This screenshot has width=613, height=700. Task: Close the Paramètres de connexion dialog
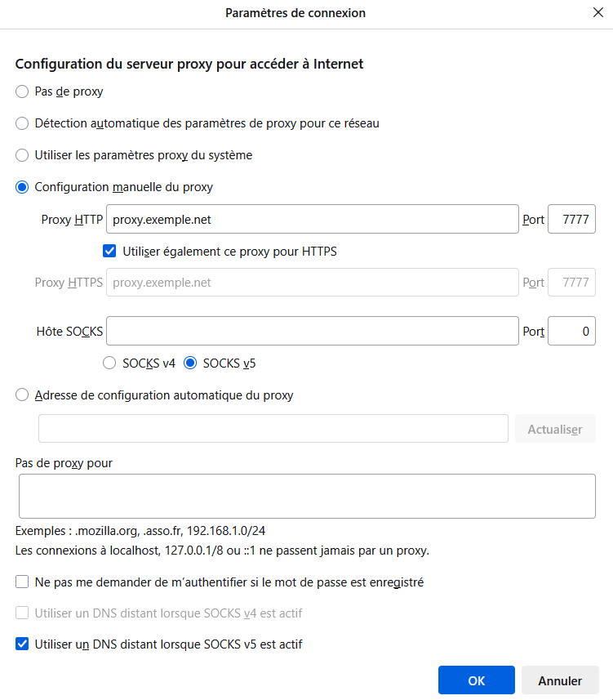pos(597,12)
